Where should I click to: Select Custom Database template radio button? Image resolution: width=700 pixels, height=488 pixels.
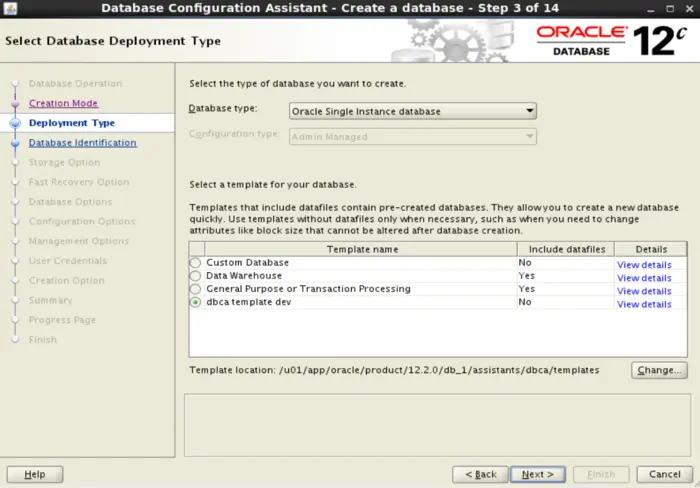point(195,263)
